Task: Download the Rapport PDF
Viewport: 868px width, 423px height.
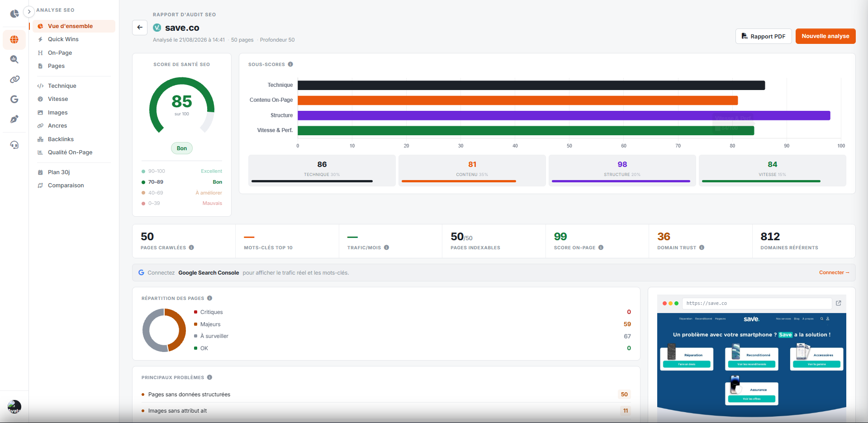Action: pos(764,36)
